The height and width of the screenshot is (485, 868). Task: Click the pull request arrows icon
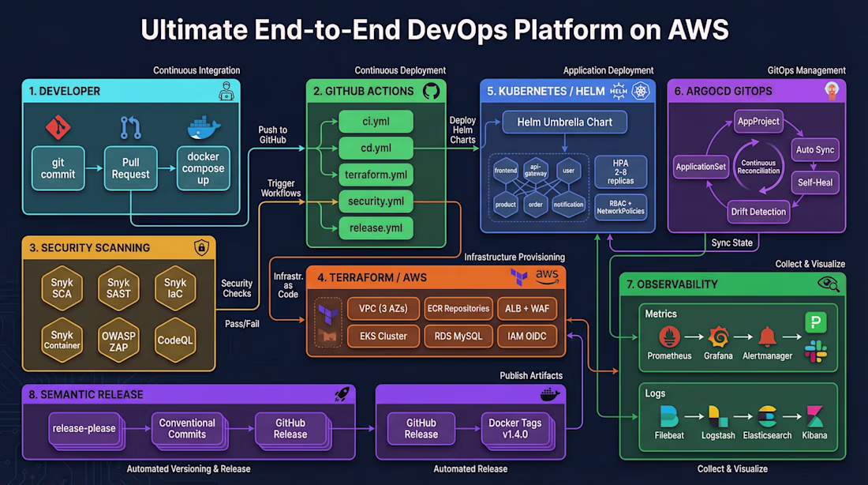coord(131,127)
